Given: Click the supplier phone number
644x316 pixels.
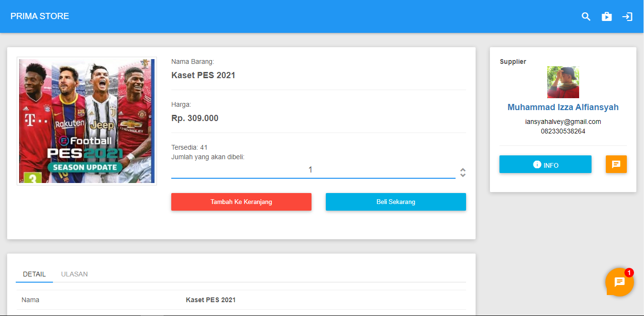Looking at the screenshot, I should tap(563, 131).
